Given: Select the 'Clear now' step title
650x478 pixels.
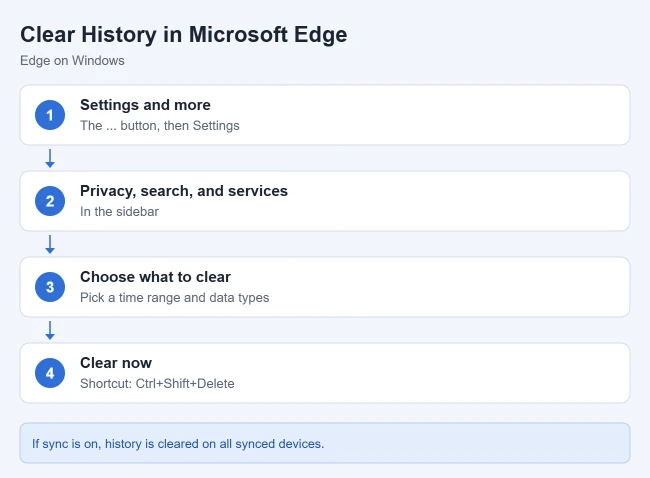Looking at the screenshot, I should [116, 363].
